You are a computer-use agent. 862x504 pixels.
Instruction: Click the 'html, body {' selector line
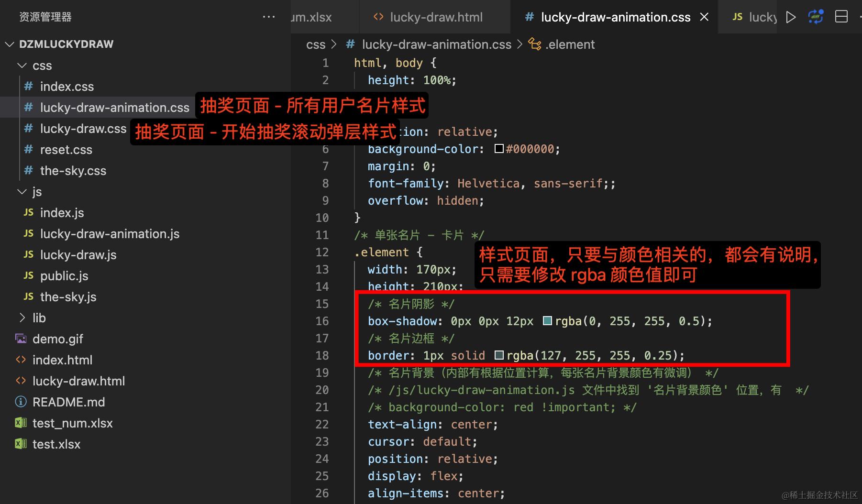(x=395, y=63)
